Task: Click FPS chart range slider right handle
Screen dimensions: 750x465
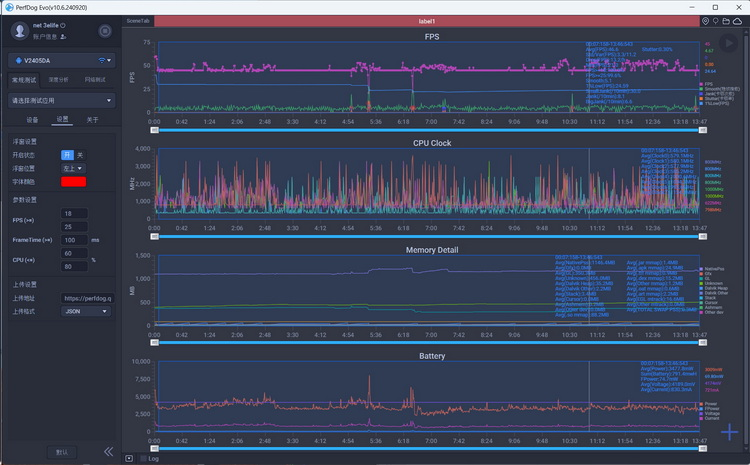Action: tap(703, 130)
